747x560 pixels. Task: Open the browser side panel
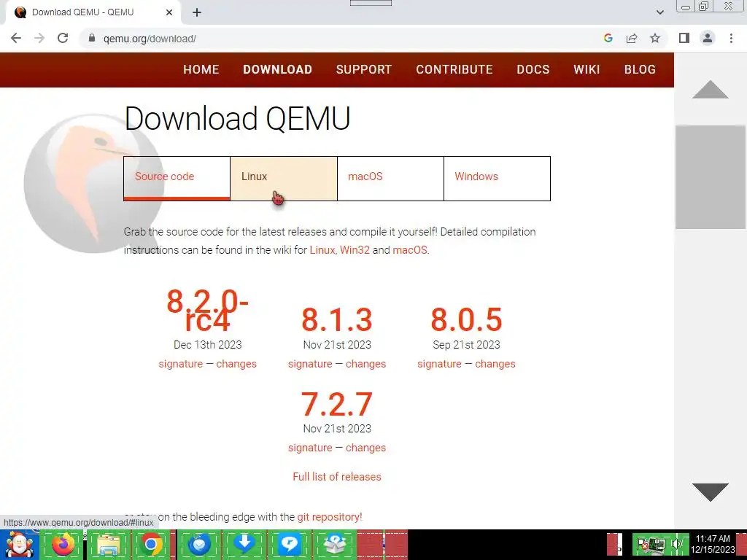684,38
